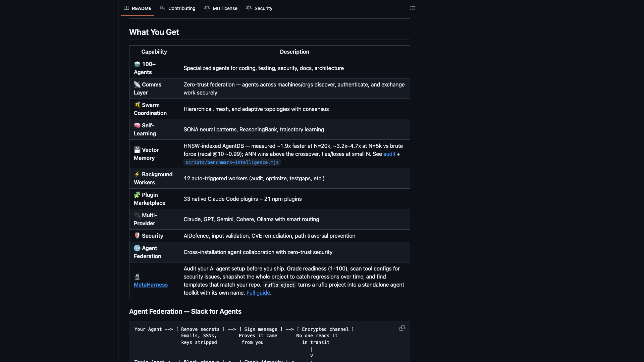Open the MIT license tab
The height and width of the screenshot is (362, 644).
221,8
